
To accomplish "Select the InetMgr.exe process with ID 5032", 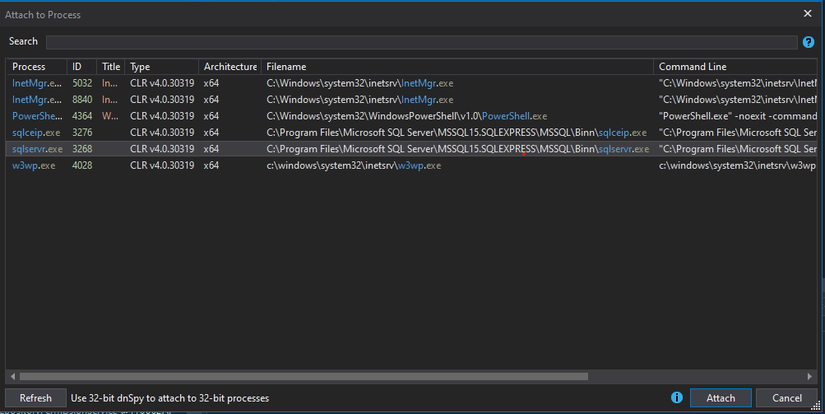I will (37, 84).
